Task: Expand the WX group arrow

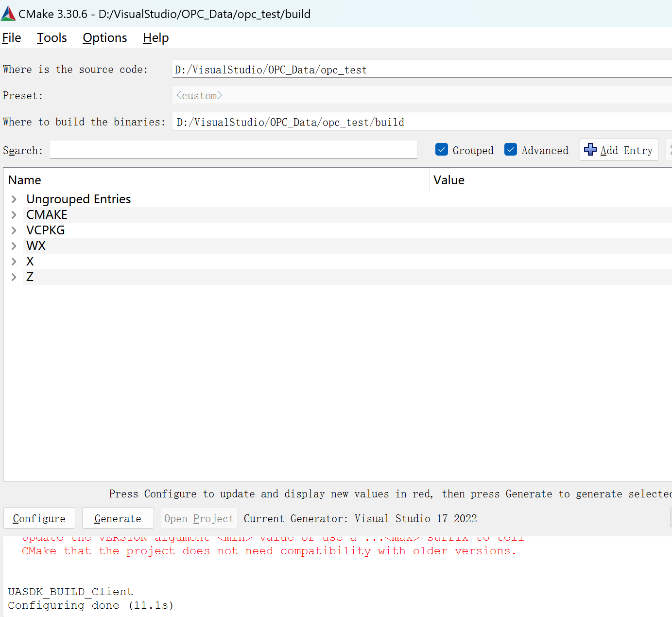Action: tap(14, 246)
